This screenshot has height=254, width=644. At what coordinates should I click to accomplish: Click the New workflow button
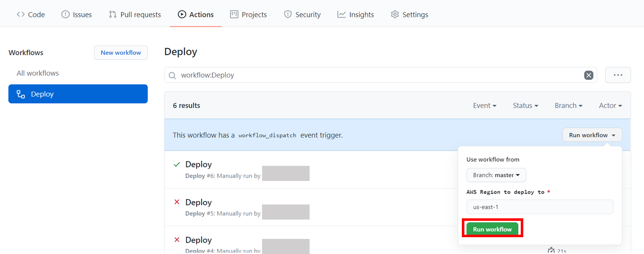[x=121, y=52]
